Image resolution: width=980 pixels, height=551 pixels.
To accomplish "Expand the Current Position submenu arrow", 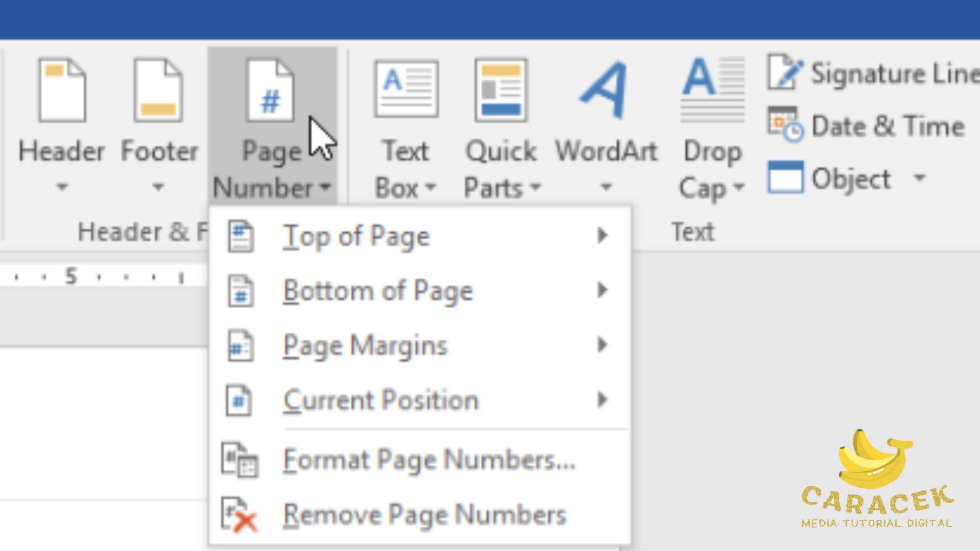I will click(603, 400).
